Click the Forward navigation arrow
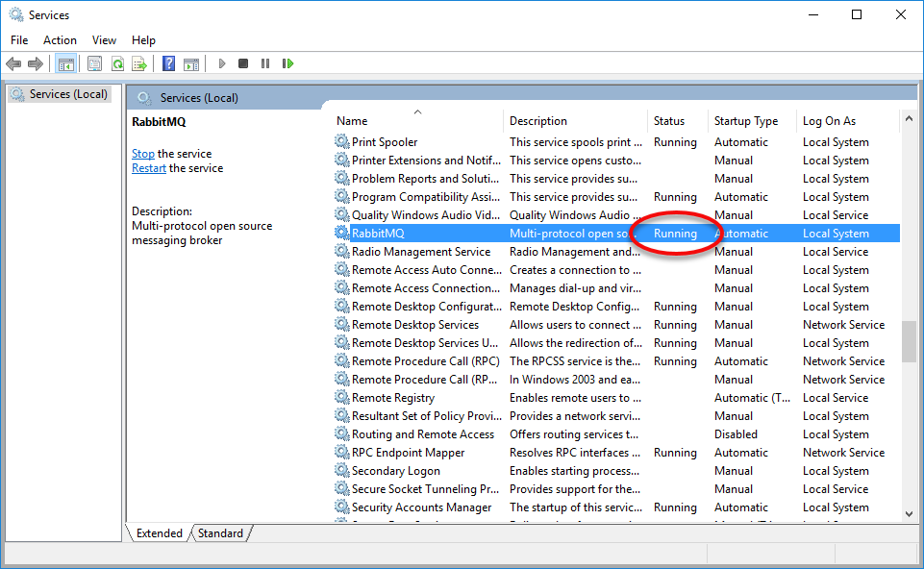924x569 pixels. [36, 63]
